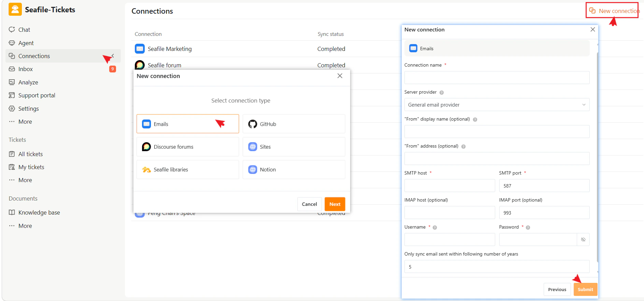Viewport: 644px width, 301px height.
Task: Click "From" address help icon
Action: 463,147
